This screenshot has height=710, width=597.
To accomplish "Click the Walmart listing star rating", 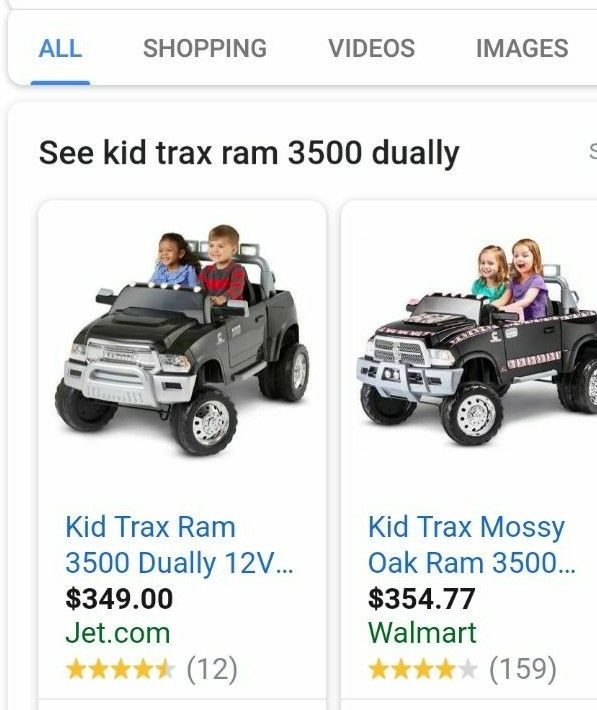I will (x=423, y=669).
